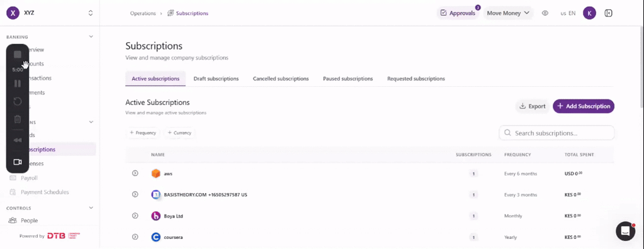Collapse the Controls sidebar section
This screenshot has width=644, height=249.
click(x=91, y=208)
